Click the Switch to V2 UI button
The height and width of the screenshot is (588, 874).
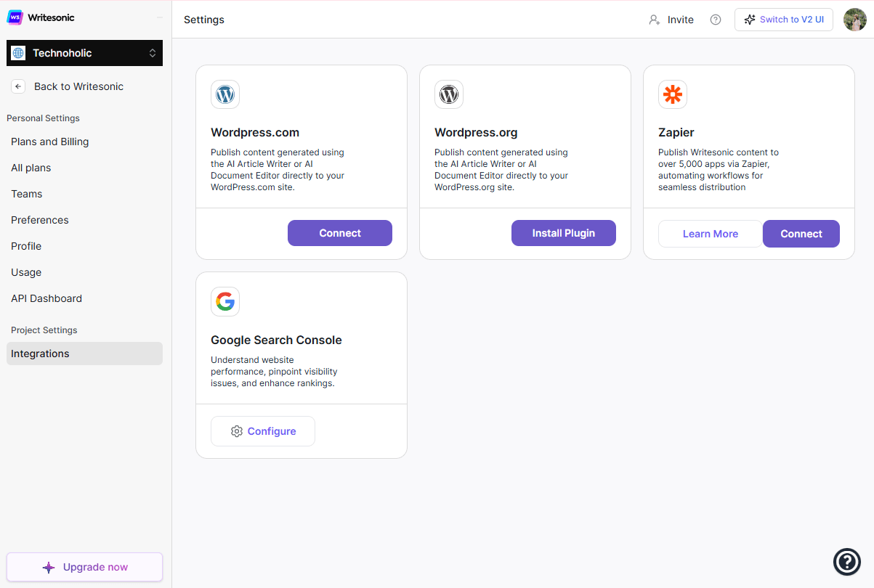coord(784,20)
